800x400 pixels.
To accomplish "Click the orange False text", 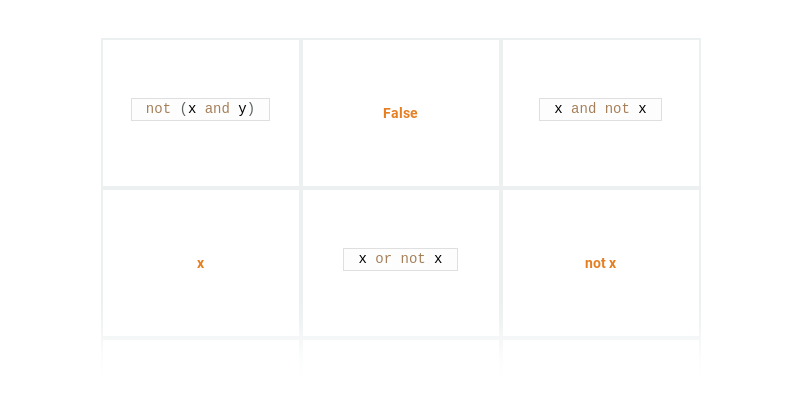I will [x=401, y=113].
